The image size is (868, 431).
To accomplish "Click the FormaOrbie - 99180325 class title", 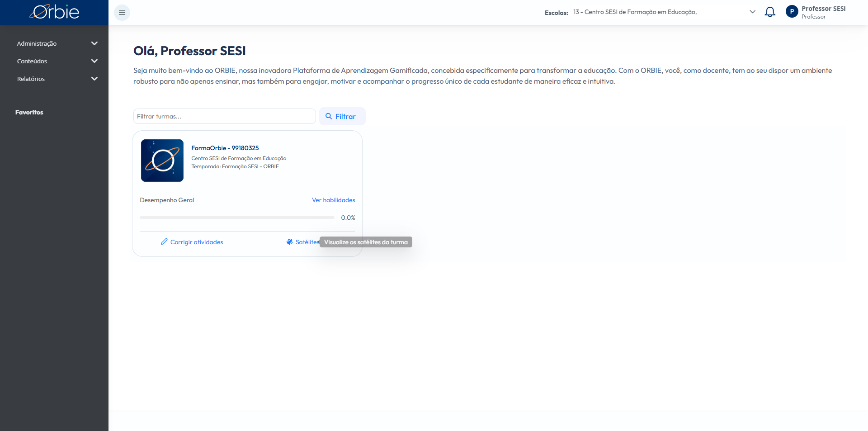I will pos(225,148).
